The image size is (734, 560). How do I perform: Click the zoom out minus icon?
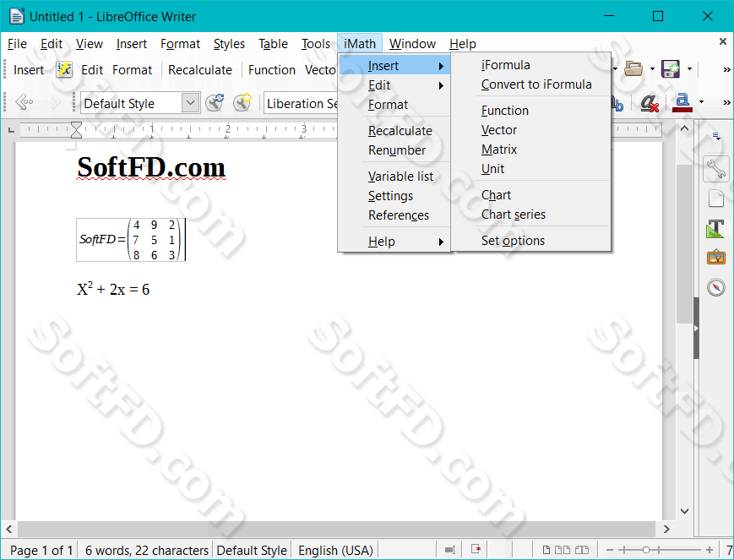tap(610, 550)
